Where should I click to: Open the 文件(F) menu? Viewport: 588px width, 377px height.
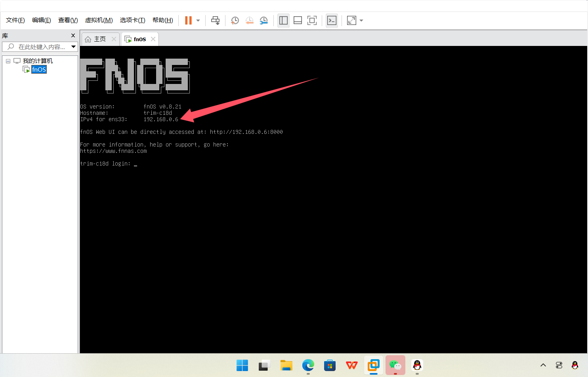pos(15,20)
